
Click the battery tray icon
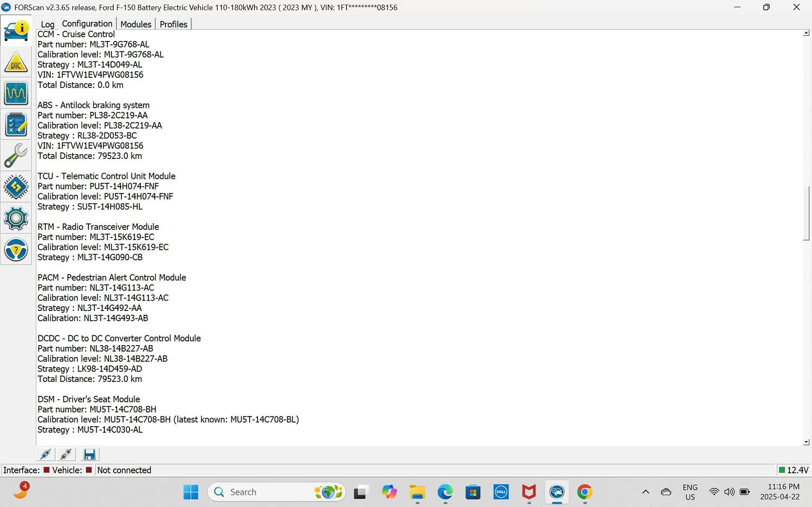pyautogui.click(x=745, y=492)
